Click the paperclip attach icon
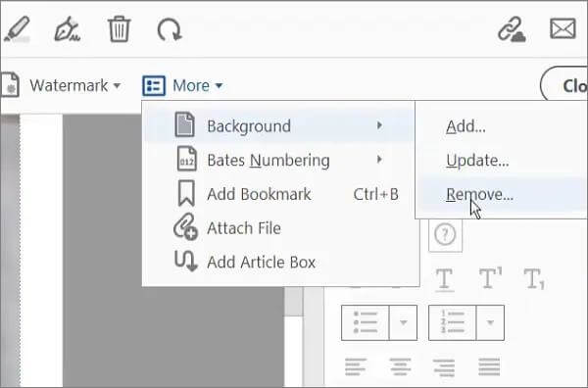 [185, 226]
